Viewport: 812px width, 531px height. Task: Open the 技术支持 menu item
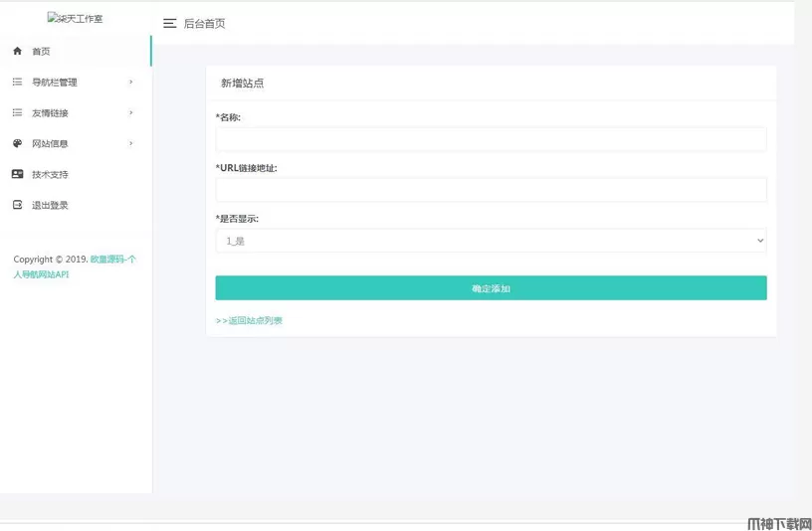coord(76,174)
